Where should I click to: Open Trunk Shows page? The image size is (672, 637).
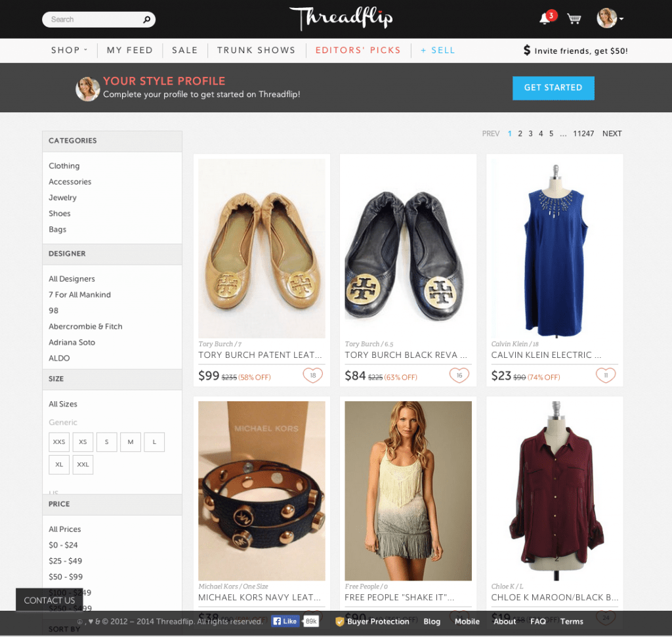256,50
